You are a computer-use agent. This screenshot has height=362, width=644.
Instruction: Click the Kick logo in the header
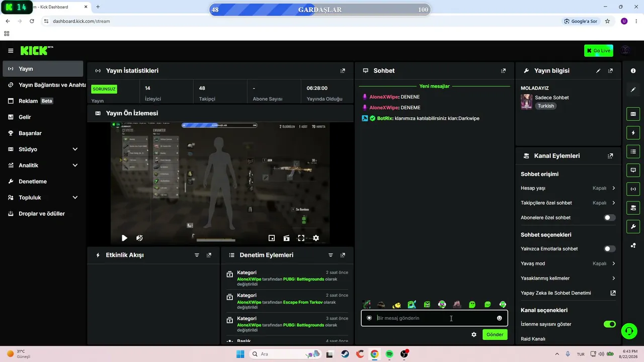37,50
